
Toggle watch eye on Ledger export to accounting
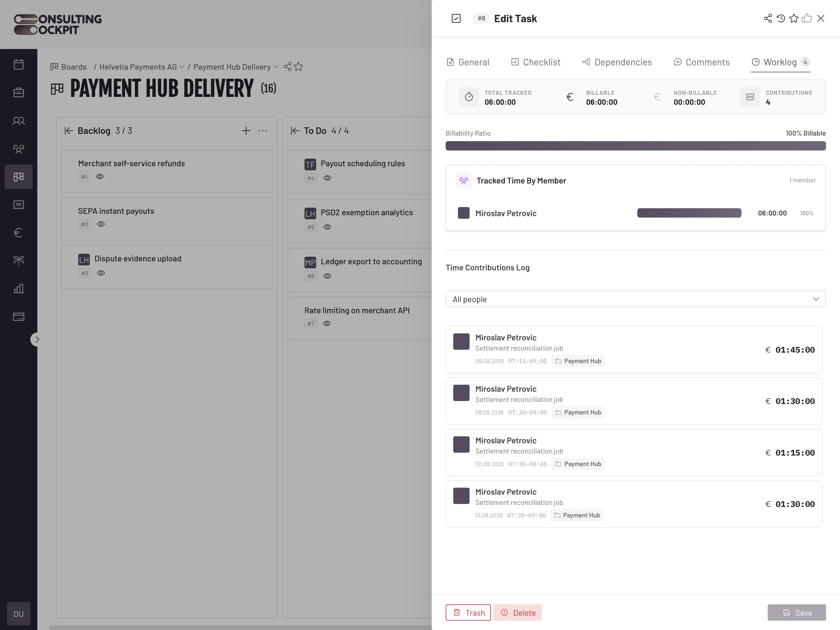(x=327, y=276)
